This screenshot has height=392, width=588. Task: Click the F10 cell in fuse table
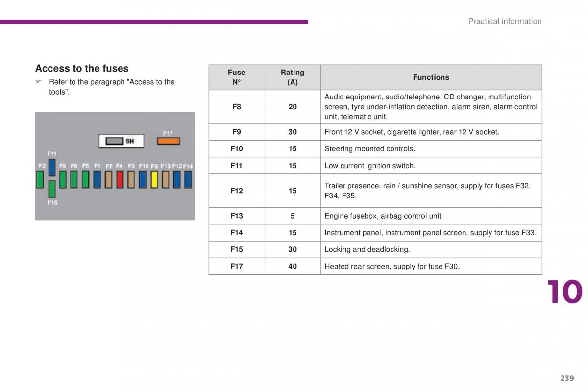tap(237, 149)
